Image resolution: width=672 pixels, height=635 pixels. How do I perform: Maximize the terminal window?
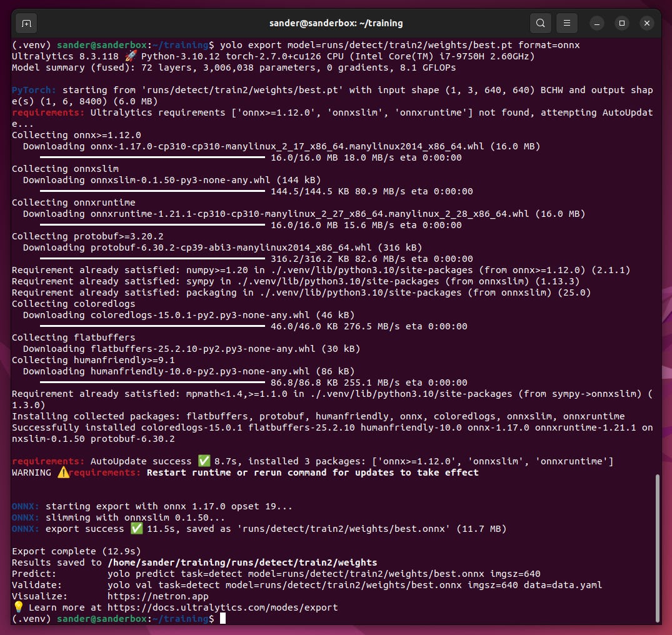(621, 22)
